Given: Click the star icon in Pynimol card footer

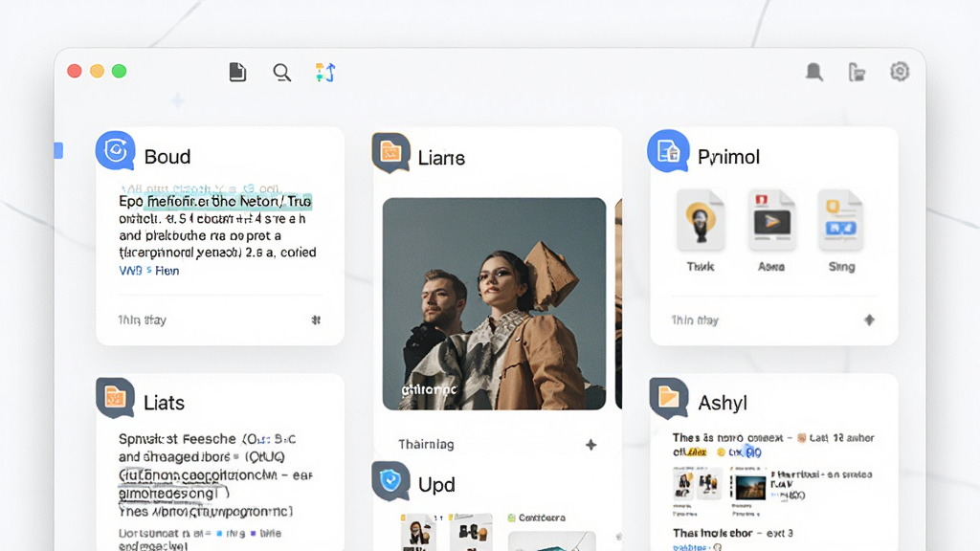Looking at the screenshot, I should coord(869,320).
